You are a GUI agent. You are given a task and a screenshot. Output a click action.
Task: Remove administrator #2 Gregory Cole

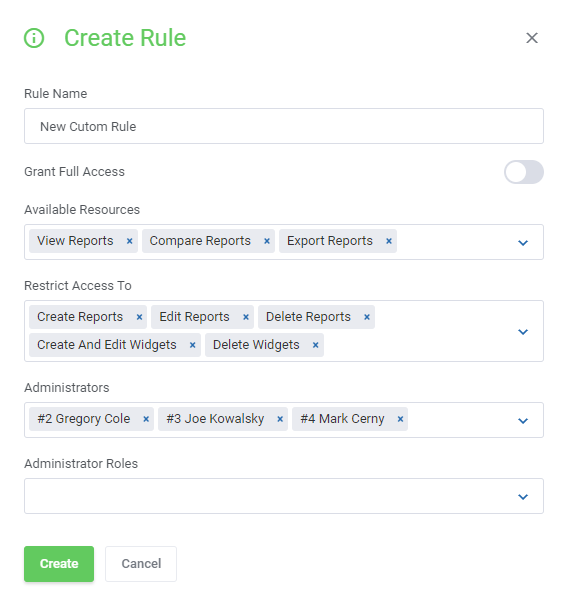[146, 419]
